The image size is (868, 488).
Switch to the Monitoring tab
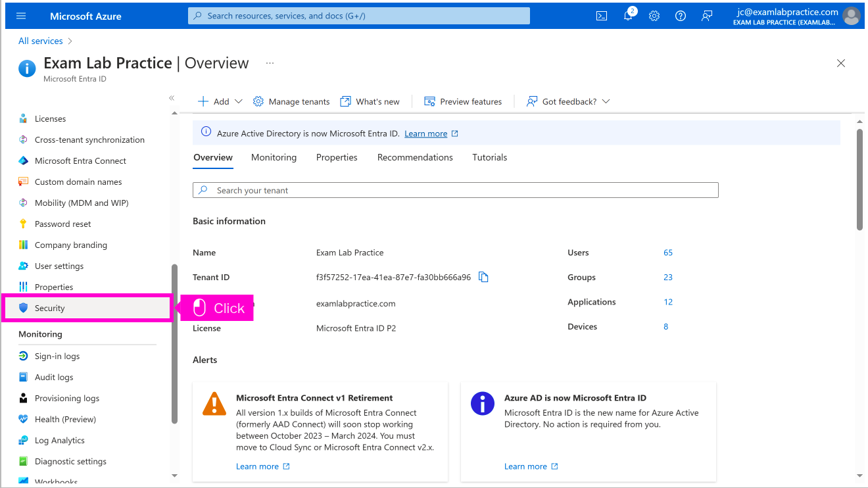pos(274,158)
